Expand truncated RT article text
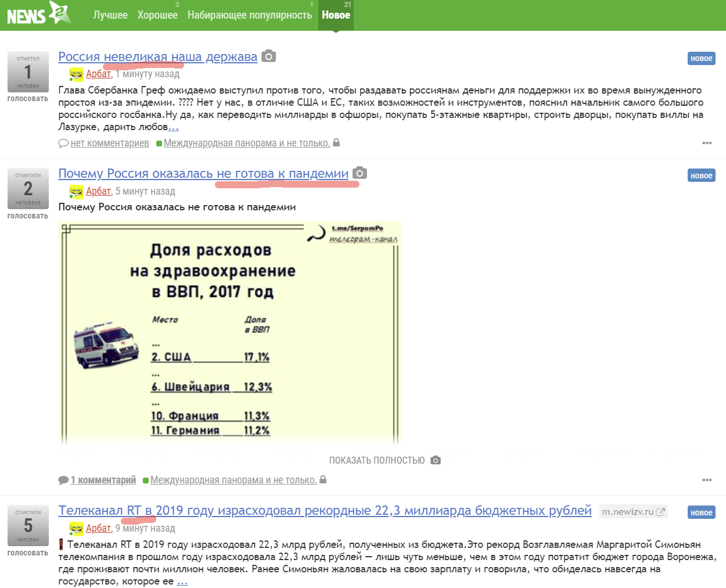The width and height of the screenshot is (726, 588). point(182,582)
